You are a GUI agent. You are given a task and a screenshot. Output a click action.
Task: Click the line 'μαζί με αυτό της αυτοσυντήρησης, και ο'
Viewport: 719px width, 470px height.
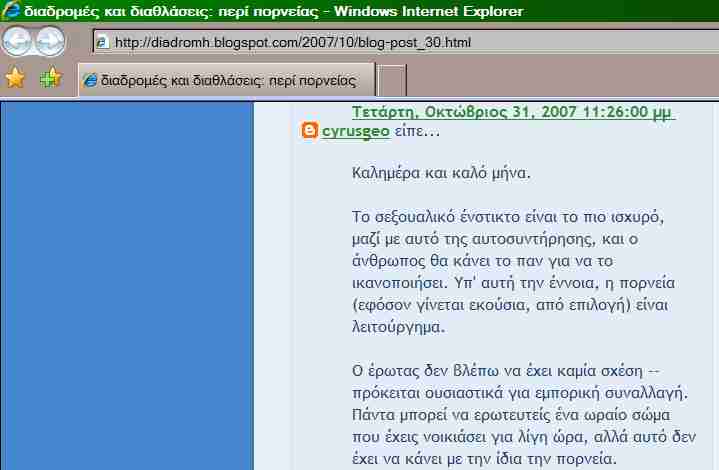(x=495, y=239)
